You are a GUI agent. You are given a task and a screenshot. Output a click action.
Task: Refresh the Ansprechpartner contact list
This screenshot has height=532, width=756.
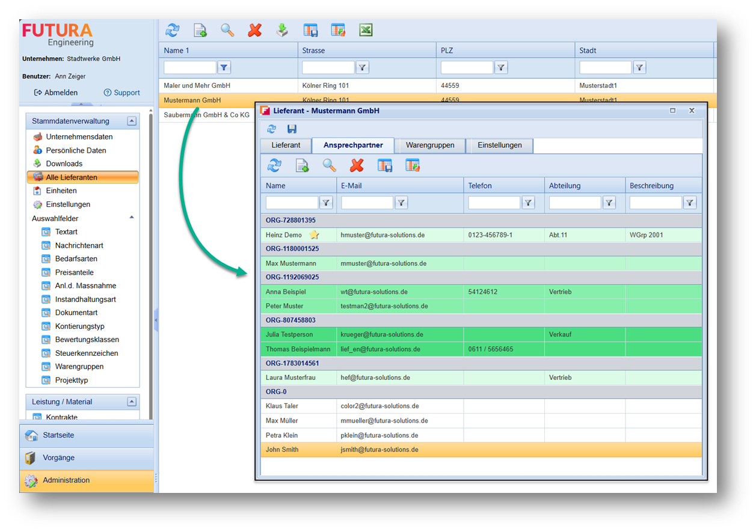click(275, 165)
